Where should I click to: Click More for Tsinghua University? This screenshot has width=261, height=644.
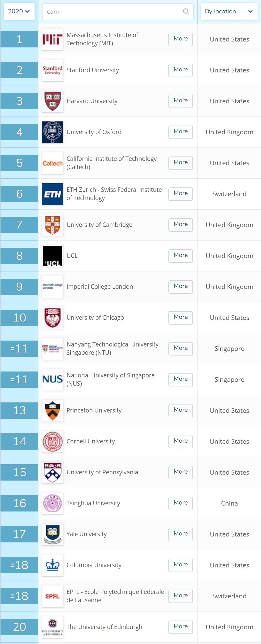(x=181, y=503)
